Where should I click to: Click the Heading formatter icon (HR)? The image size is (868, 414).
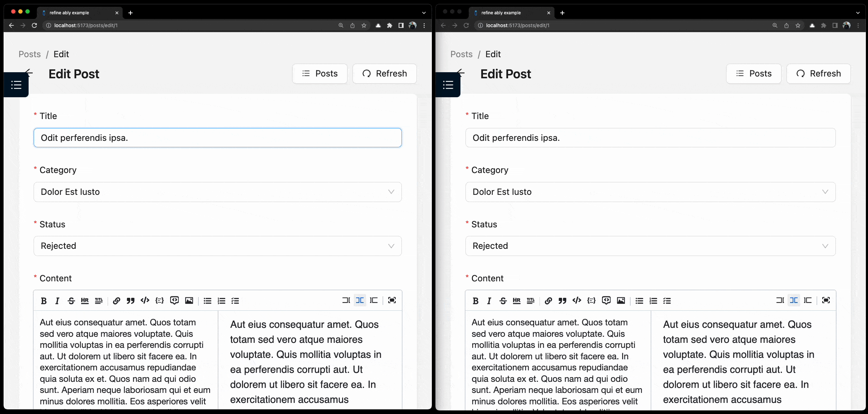point(85,300)
